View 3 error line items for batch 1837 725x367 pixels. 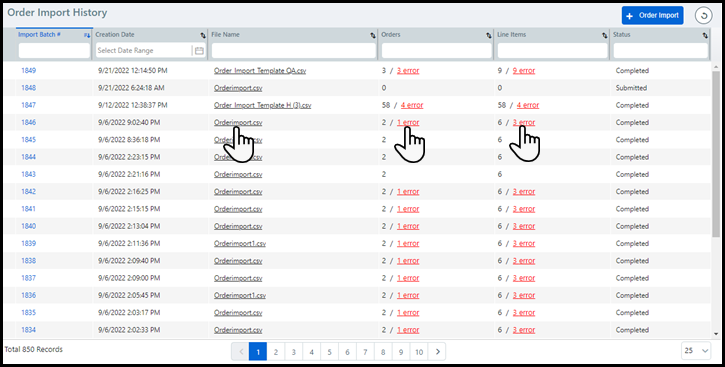[x=524, y=278]
